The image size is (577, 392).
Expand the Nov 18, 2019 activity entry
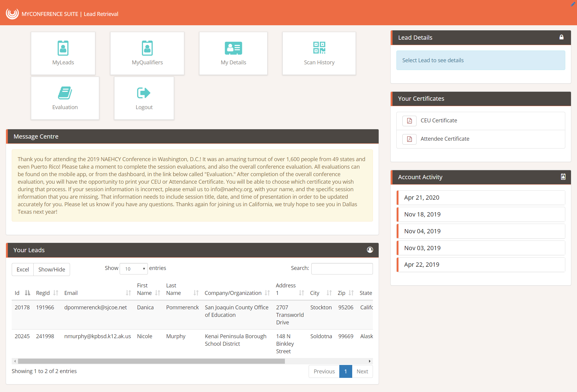[481, 214]
